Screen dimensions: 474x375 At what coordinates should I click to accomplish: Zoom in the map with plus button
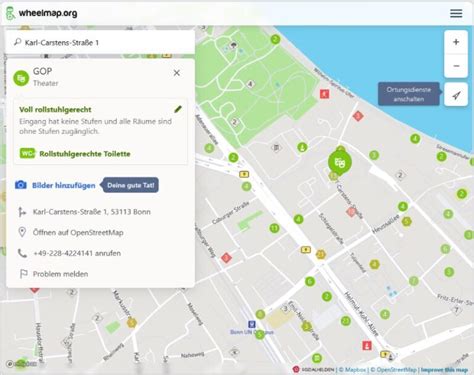pyautogui.click(x=456, y=42)
